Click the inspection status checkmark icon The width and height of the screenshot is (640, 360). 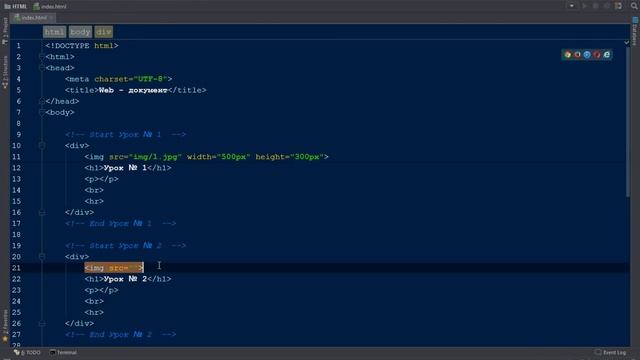627,42
